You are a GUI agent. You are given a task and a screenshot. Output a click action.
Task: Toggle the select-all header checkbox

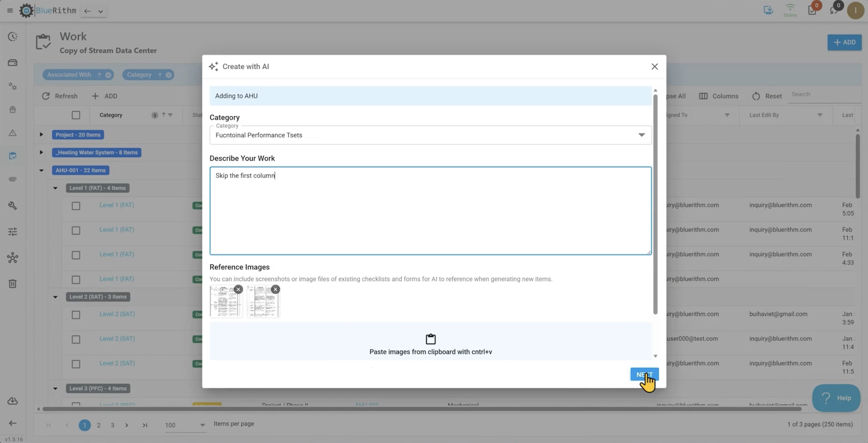pos(76,115)
